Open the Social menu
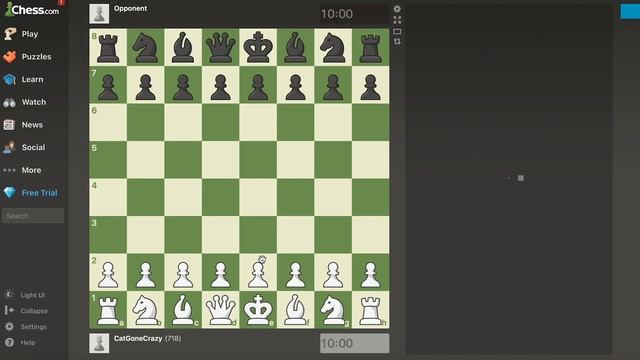 coord(33,147)
